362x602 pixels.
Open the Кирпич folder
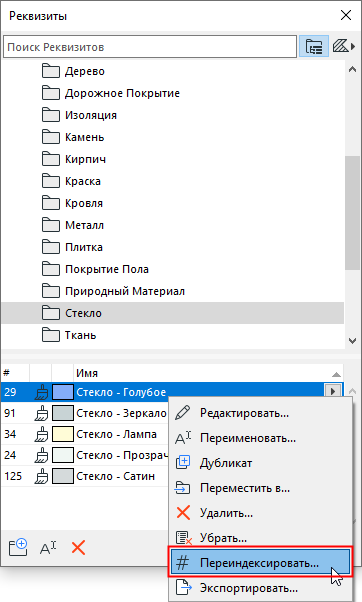[x=172, y=159]
